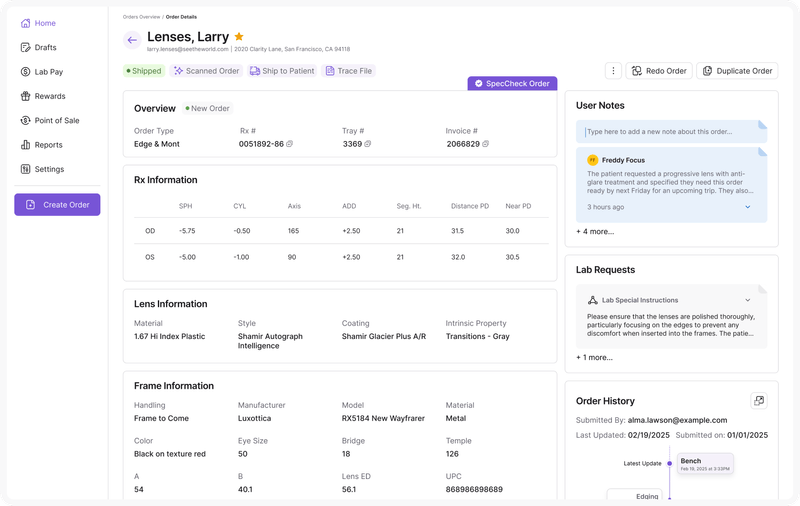
Task: Click the Shamir Glacier Plus A/R coating
Action: pos(384,336)
